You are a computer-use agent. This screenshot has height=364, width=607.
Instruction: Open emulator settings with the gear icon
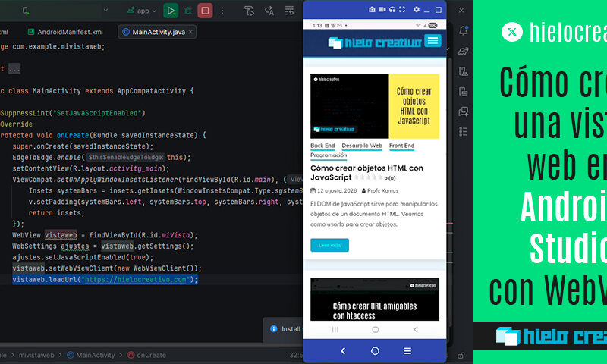(416, 9)
